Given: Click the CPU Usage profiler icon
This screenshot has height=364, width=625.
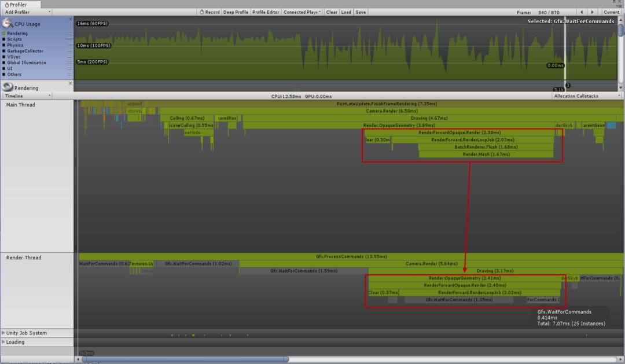Looking at the screenshot, I should [7, 23].
